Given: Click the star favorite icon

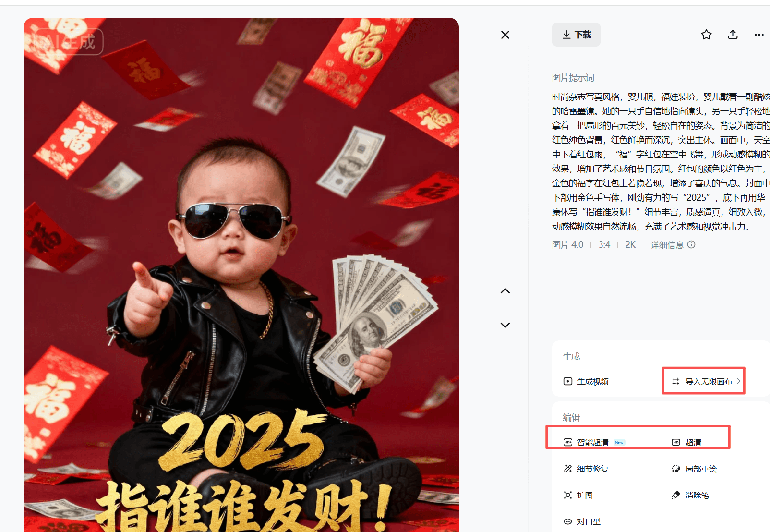Looking at the screenshot, I should point(706,35).
